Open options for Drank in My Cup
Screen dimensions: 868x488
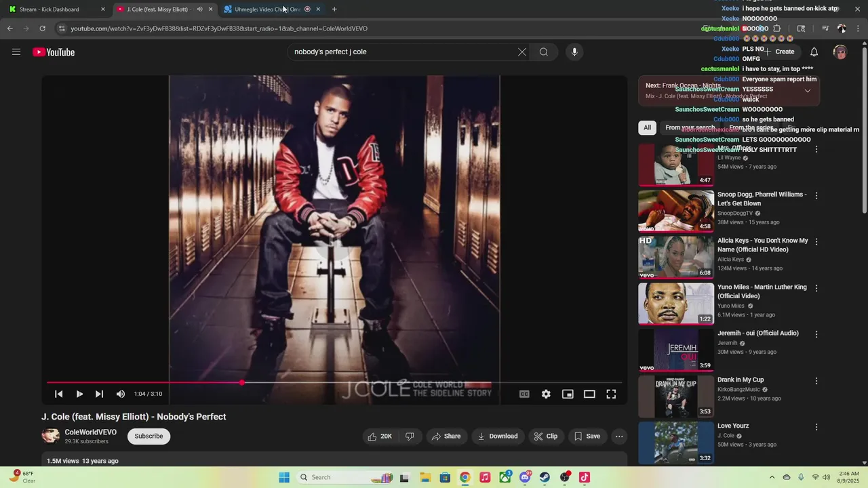pos(816,381)
